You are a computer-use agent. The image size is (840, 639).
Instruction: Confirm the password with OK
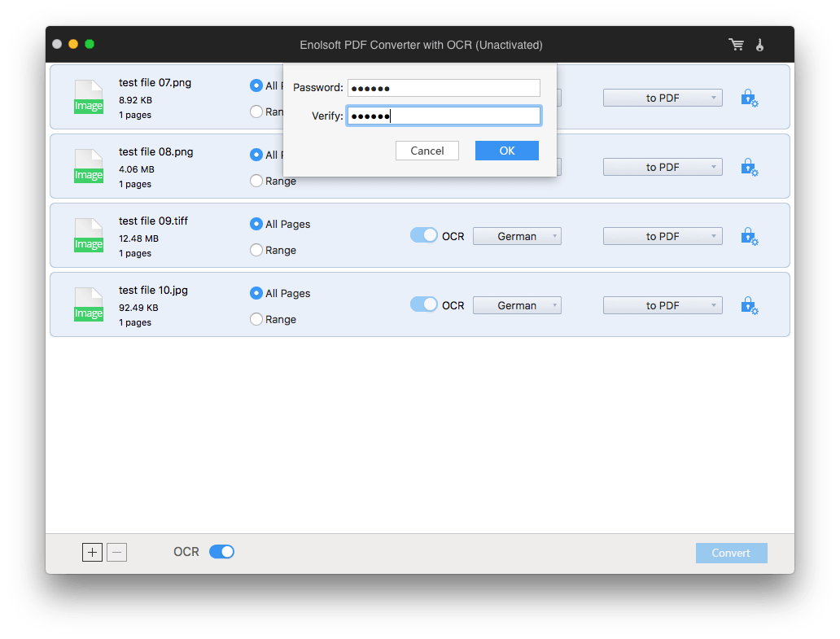pyautogui.click(x=507, y=151)
